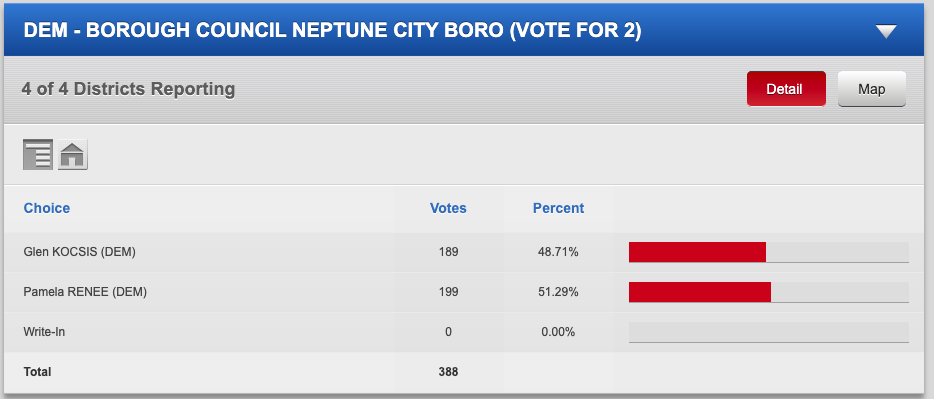Collapse the Borough Council contest panel arrow
This screenshot has width=934, height=399.
pyautogui.click(x=886, y=32)
